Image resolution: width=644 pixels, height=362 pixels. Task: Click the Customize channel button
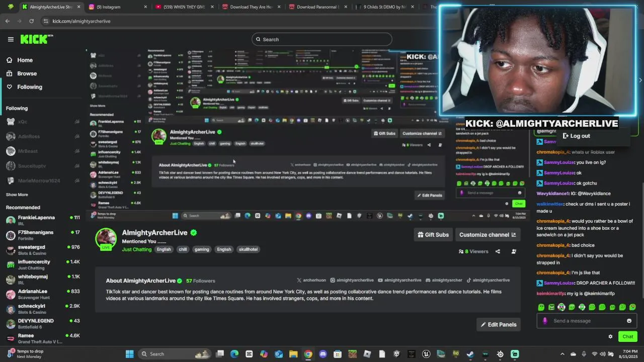point(487,235)
